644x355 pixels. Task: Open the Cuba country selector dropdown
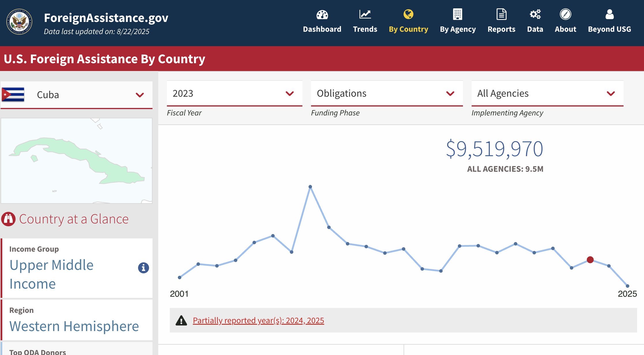point(77,95)
